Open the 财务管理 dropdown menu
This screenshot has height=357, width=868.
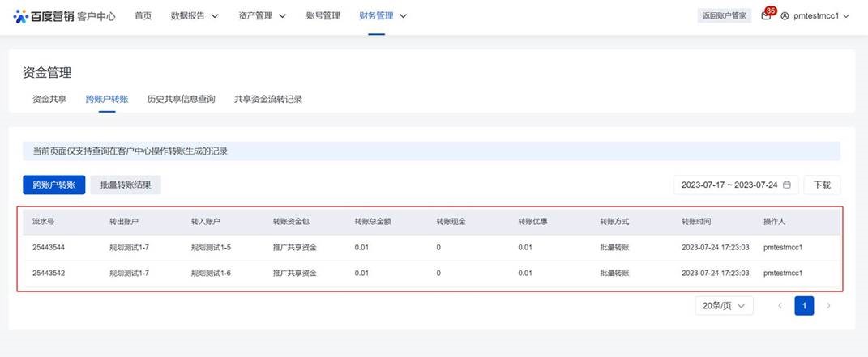pos(383,16)
